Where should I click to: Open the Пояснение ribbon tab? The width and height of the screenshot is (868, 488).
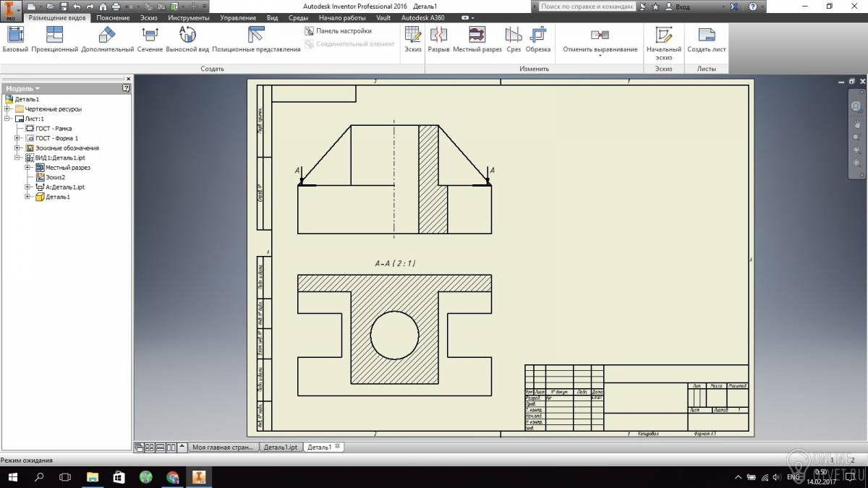pyautogui.click(x=113, y=17)
